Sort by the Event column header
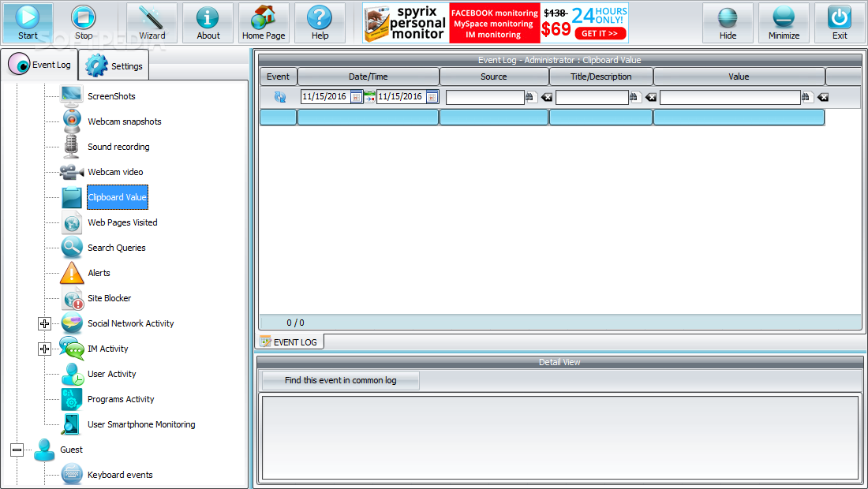The image size is (868, 489). [x=278, y=77]
